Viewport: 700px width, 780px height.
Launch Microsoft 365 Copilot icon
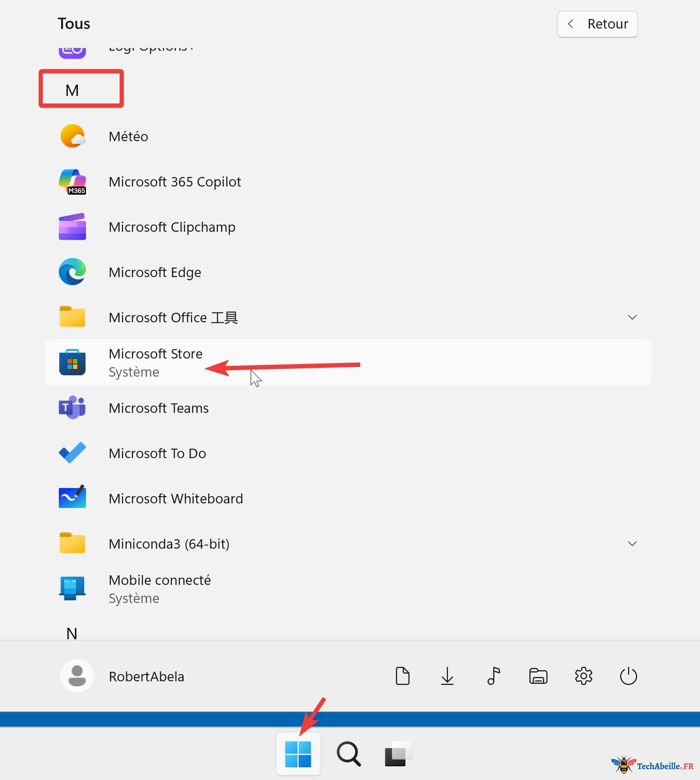72,182
